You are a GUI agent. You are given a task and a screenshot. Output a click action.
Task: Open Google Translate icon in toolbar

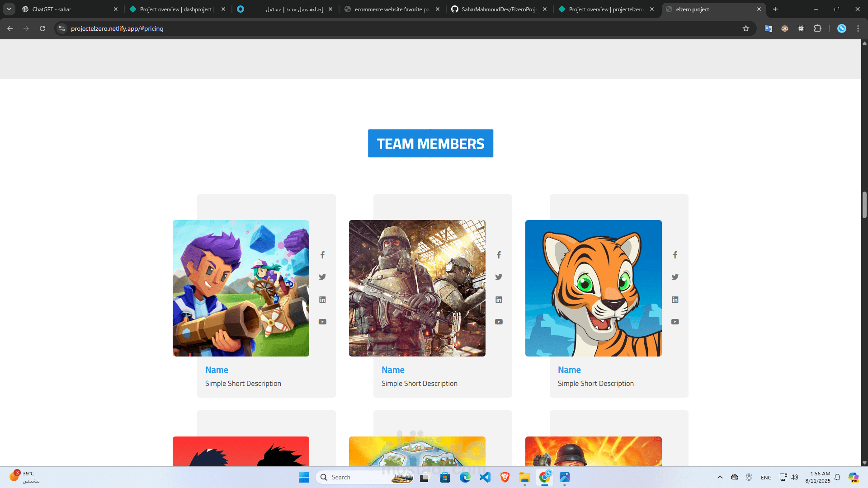(x=769, y=28)
